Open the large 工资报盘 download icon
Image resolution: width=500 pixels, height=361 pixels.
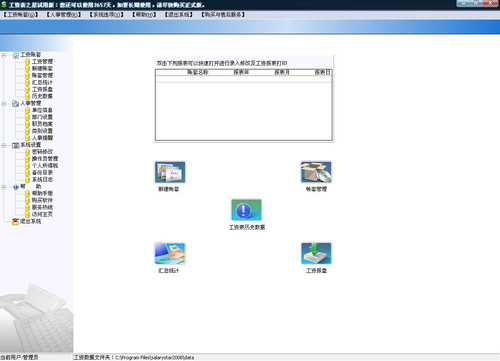[x=316, y=253]
